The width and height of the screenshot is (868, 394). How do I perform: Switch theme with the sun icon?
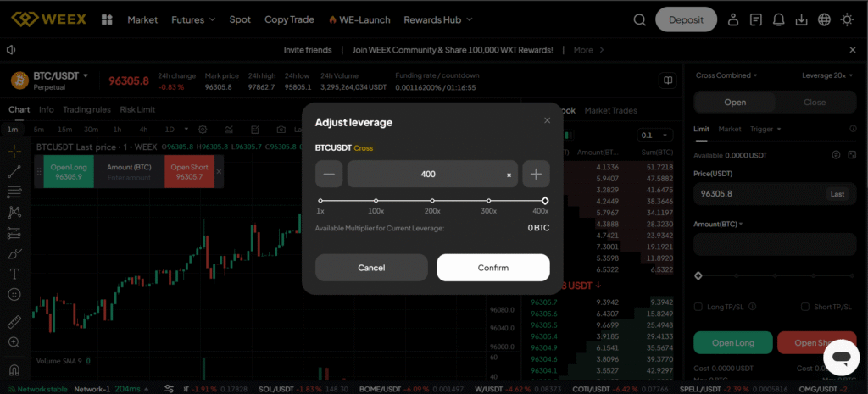click(x=847, y=20)
